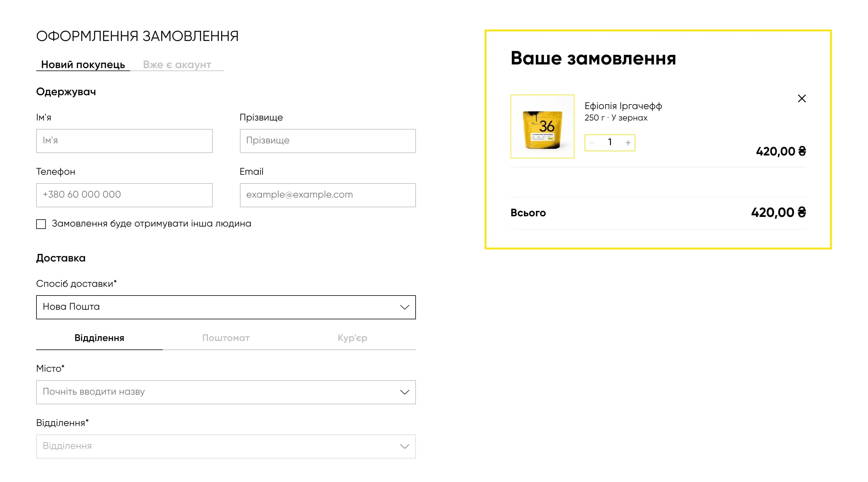Focus the Телефон input field

pos(124,195)
